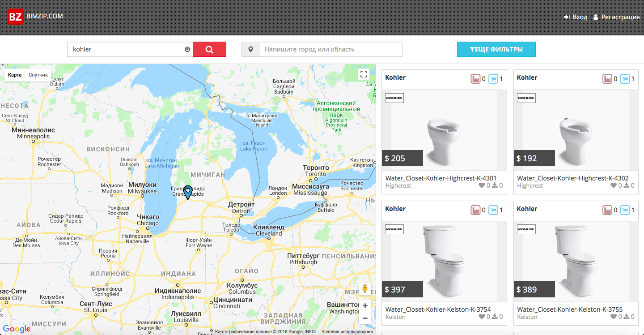Image resolution: width=644 pixels, height=335 pixels.
Task: Like the K-4301 product heart icon
Action: [x=482, y=185]
